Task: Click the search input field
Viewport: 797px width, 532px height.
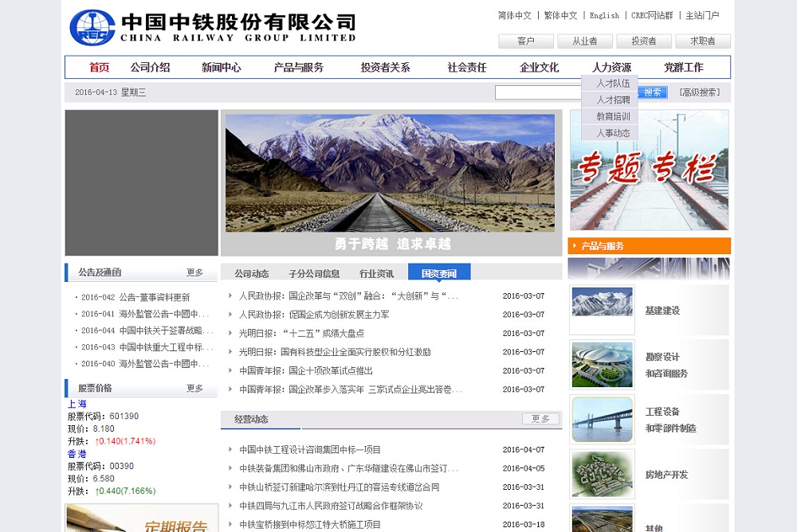Action: [538, 92]
